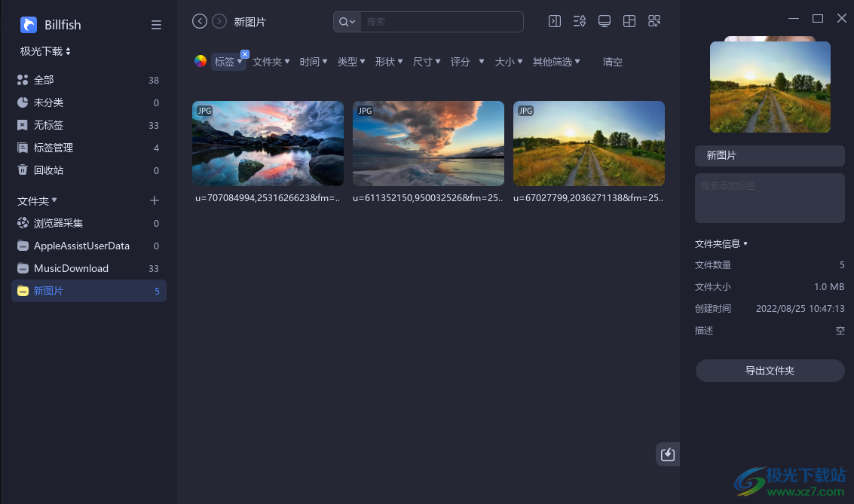Viewport: 854px width, 504px height.
Task: Click the import icon at bottom right
Action: point(666,454)
